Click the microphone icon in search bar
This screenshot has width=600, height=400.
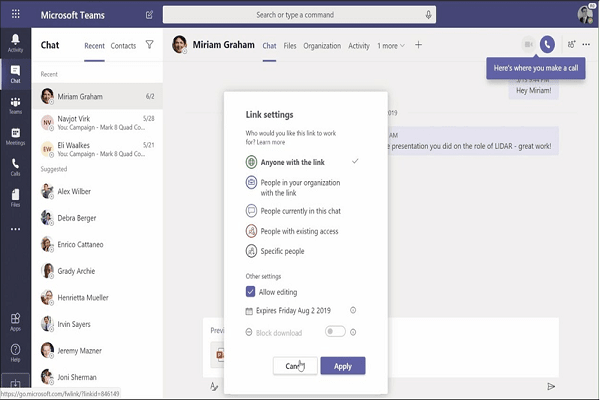click(x=429, y=15)
